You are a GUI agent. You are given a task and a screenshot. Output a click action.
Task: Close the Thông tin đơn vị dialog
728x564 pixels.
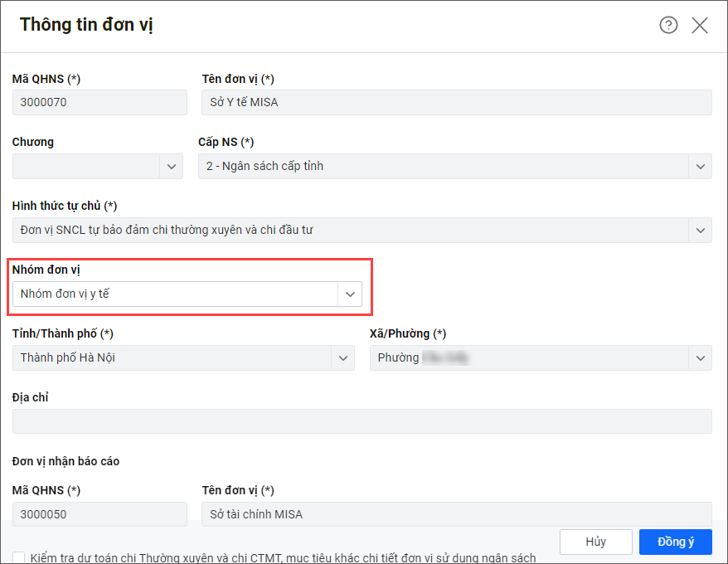pyautogui.click(x=700, y=25)
